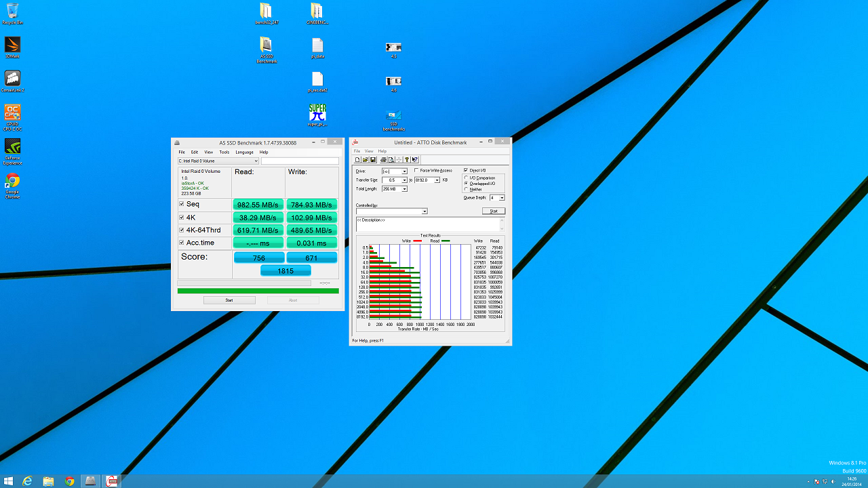The image size is (868, 488).
Task: Click context help arrow icon in ATTO
Action: point(415,159)
